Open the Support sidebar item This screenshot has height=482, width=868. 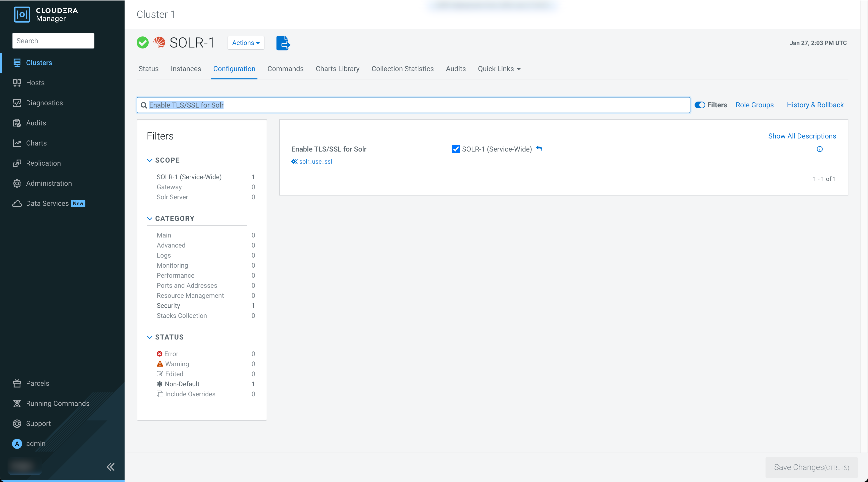click(38, 424)
